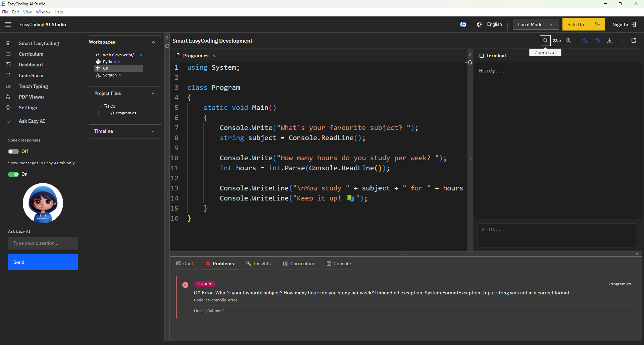
Task: Open Code Racer
Action: point(31,75)
